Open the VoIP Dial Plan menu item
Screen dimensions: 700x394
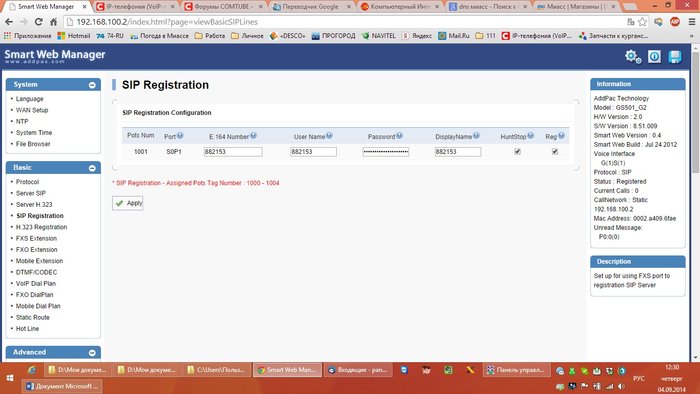[x=36, y=283]
